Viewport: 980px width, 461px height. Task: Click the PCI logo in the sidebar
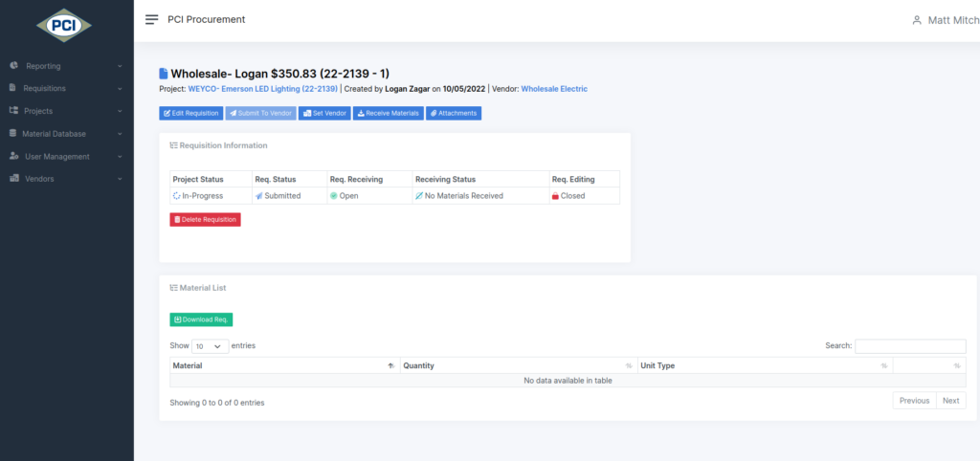(66, 25)
